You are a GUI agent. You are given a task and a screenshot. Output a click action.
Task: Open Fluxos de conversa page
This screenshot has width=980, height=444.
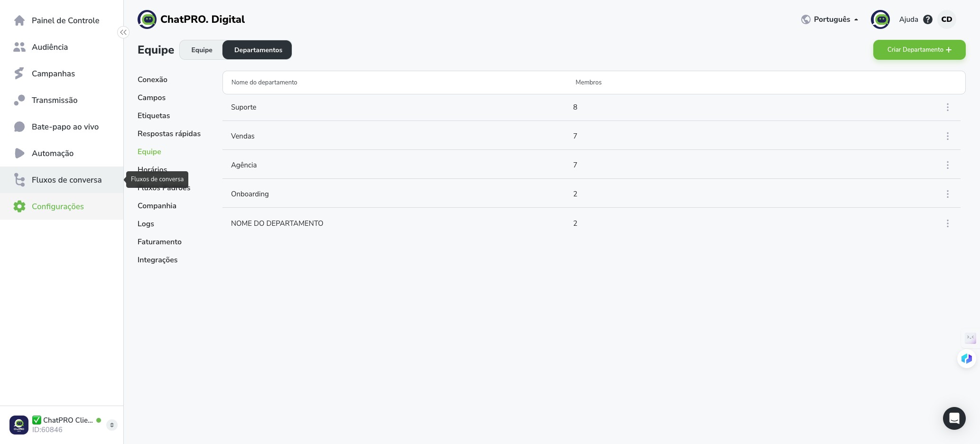(66, 180)
